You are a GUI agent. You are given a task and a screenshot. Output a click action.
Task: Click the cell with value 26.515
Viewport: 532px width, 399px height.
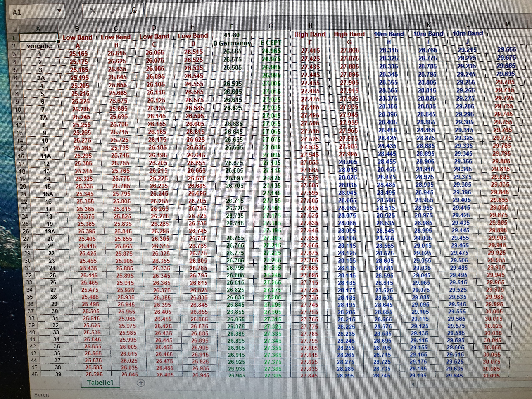(x=193, y=52)
